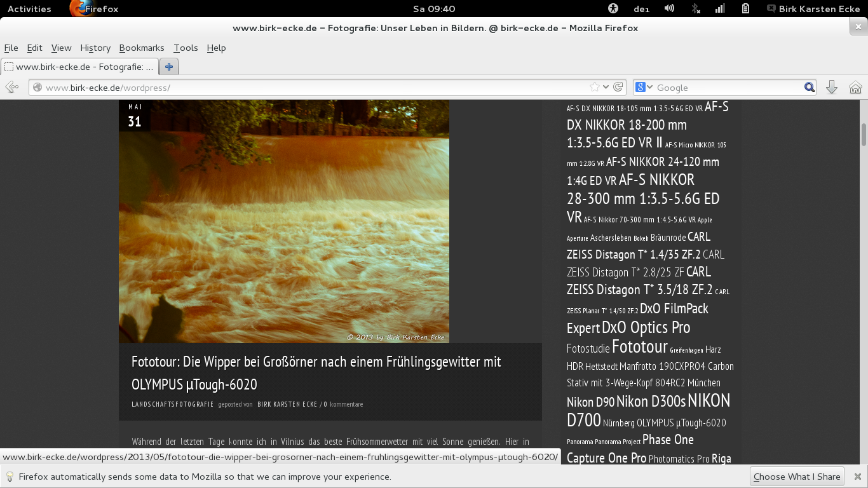Go to the Firefox Home page
This screenshot has height=488, width=868.
(855, 88)
